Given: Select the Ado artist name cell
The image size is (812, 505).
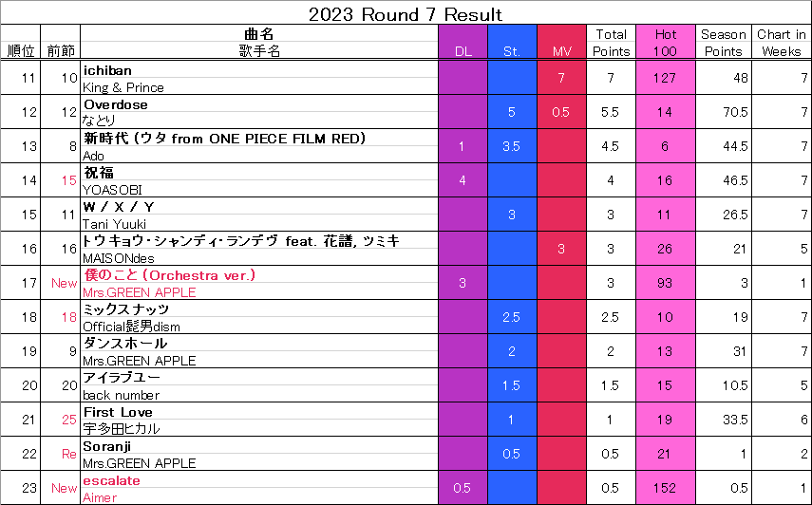Looking at the screenshot, I should [259, 156].
